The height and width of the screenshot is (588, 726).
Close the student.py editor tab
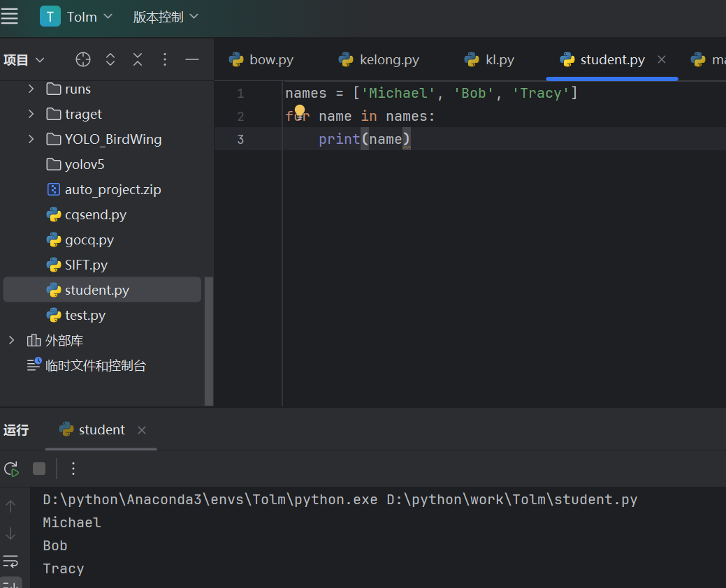(662, 59)
